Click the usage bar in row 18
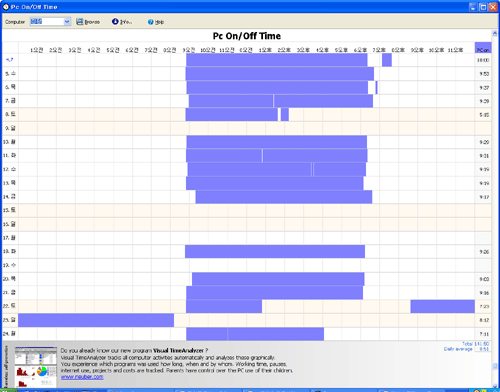 [275, 251]
